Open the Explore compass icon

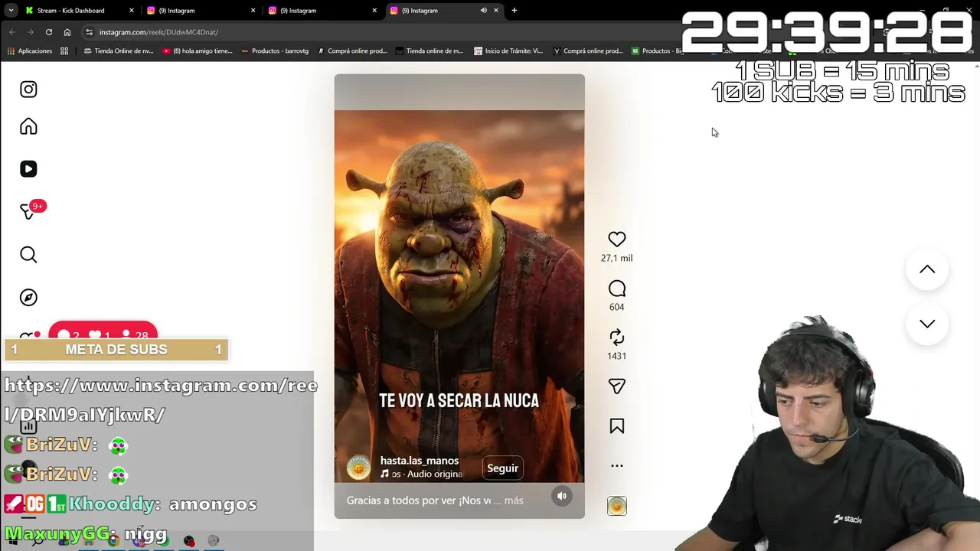28,298
